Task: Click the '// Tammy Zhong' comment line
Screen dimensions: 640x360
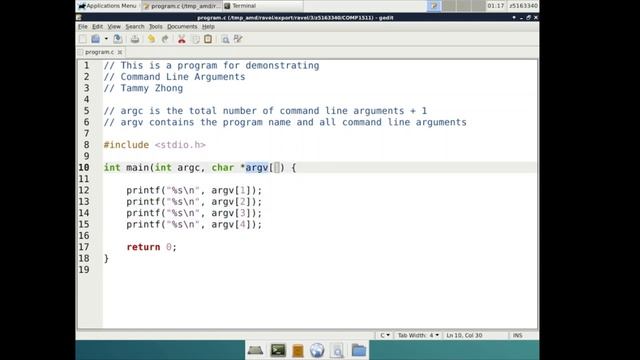Action: 143,88
